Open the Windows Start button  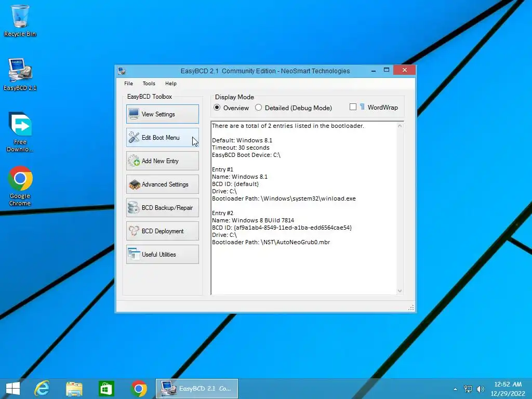(13, 389)
